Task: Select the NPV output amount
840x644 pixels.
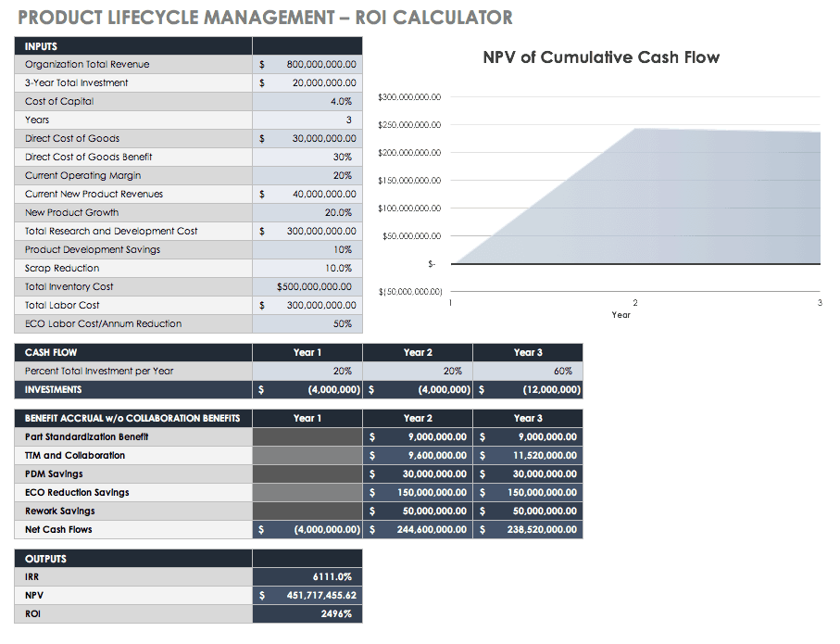Action: coord(307,595)
